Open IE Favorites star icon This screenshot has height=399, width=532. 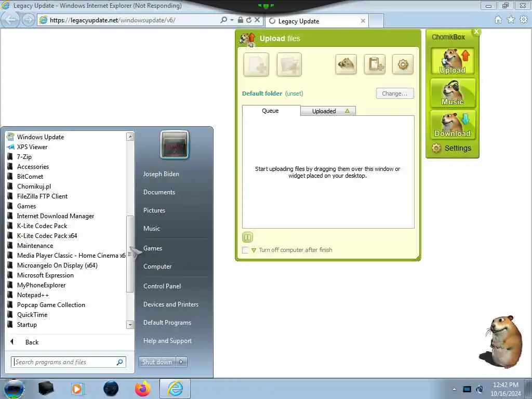click(x=511, y=20)
